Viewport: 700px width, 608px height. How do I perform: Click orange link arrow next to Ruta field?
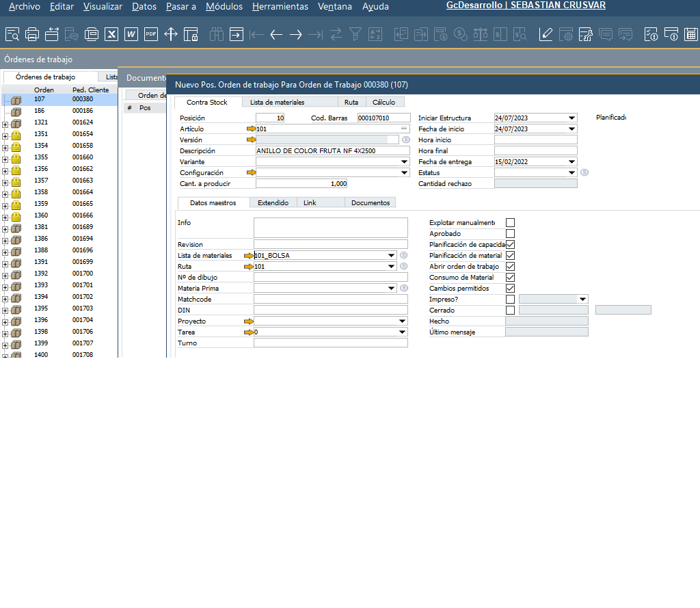click(x=249, y=266)
